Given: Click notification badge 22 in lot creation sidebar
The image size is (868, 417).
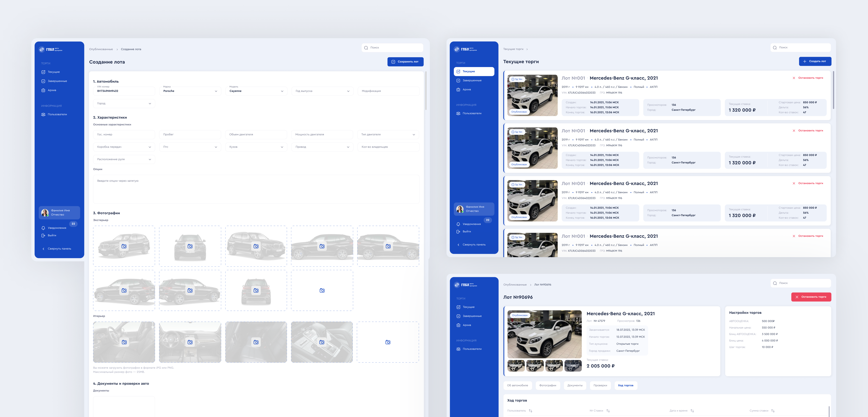Looking at the screenshot, I should click(73, 224).
